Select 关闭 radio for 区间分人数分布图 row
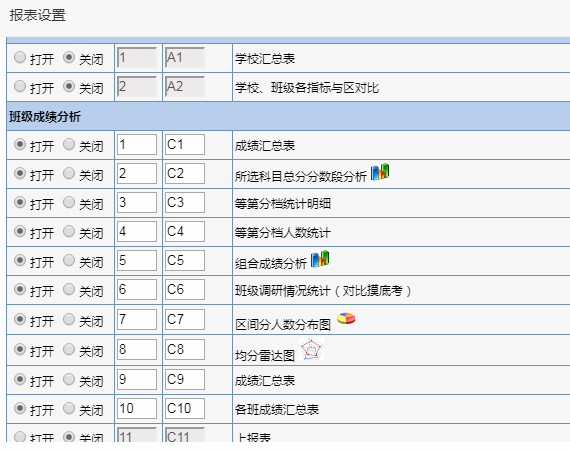Viewport: 570px width, 452px height. [69, 319]
